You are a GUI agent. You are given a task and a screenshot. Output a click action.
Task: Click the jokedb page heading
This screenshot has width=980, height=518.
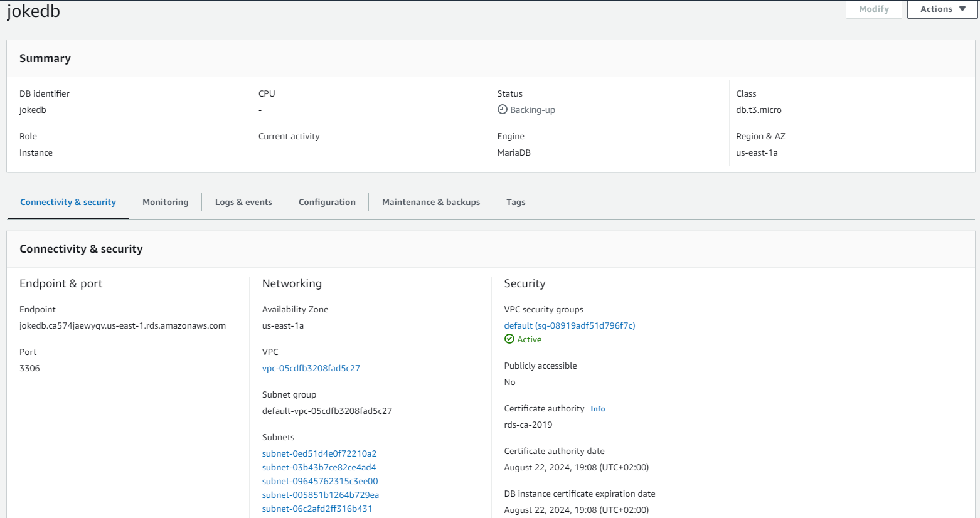tap(33, 11)
